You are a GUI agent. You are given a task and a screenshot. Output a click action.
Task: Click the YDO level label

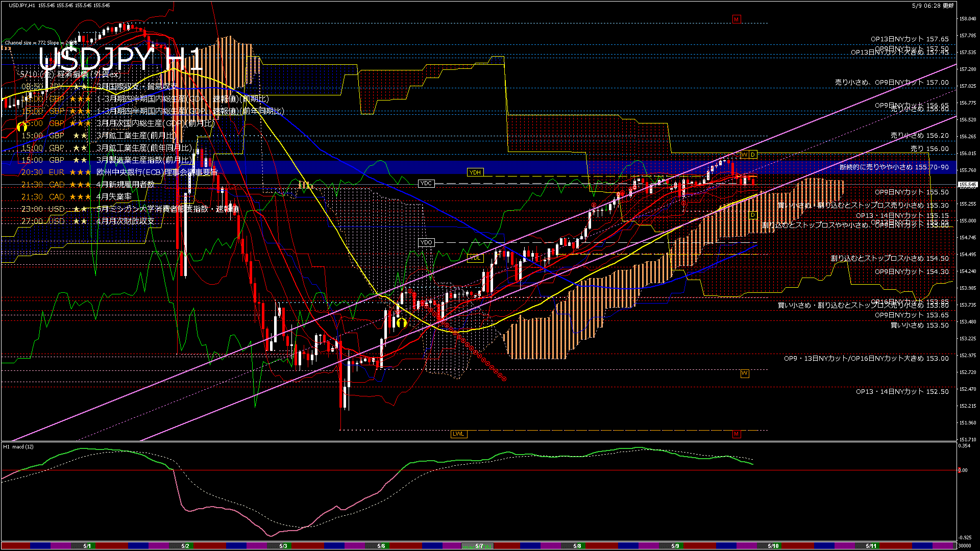[426, 242]
